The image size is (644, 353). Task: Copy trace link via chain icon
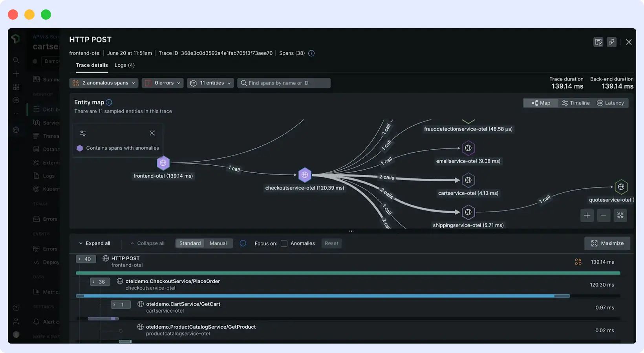pos(611,42)
